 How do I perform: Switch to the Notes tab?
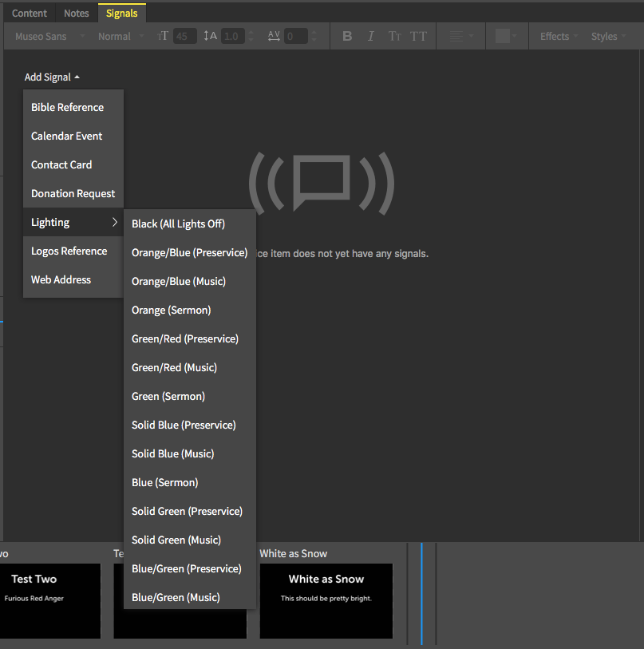click(77, 14)
